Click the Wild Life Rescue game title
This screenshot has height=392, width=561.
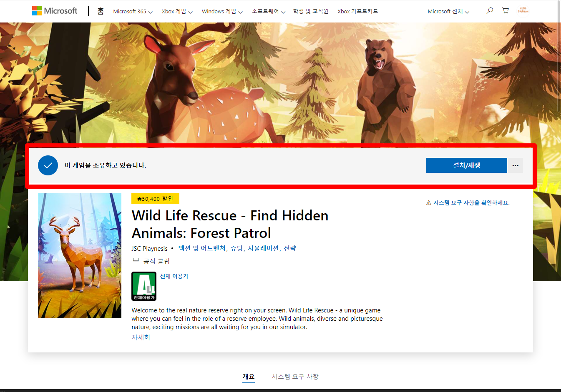pos(230,224)
